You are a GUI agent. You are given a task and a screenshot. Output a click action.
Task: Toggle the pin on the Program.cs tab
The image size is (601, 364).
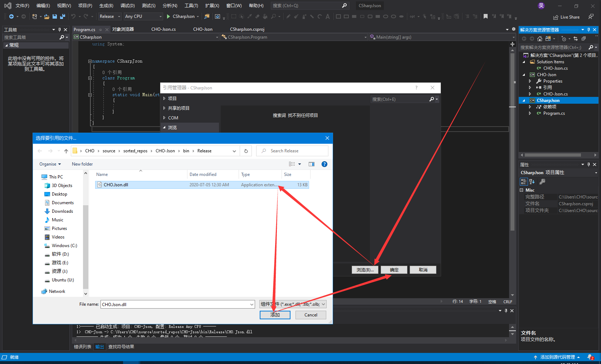tap(101, 30)
